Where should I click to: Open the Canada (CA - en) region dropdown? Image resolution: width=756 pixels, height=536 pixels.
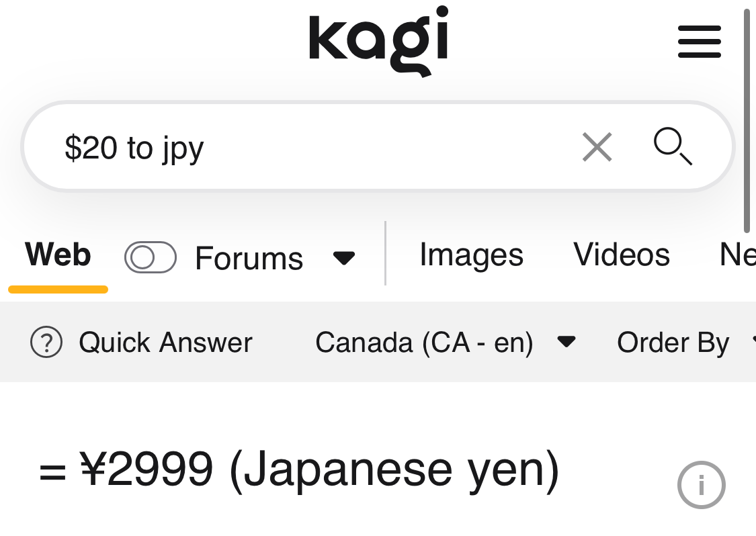point(424,343)
